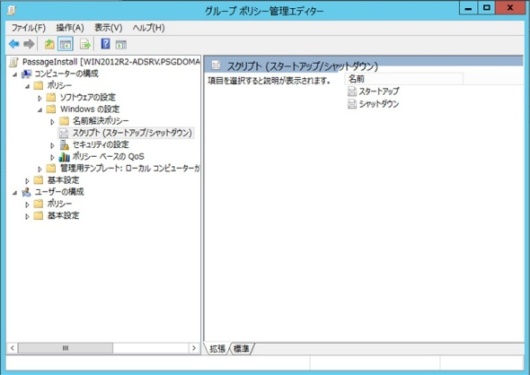530x375 pixels.
Task: Open the Help question-mark toolbar icon
Action: coord(105,44)
